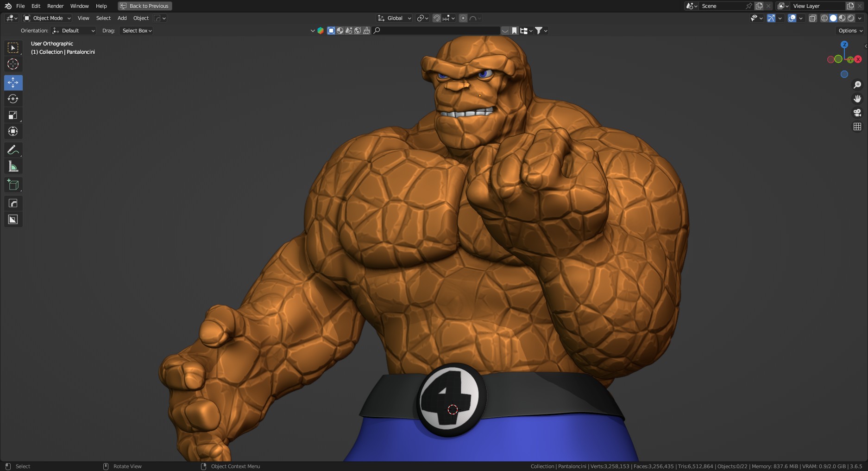Toggle the selected square filter in asset bar
868x471 pixels.
331,31
